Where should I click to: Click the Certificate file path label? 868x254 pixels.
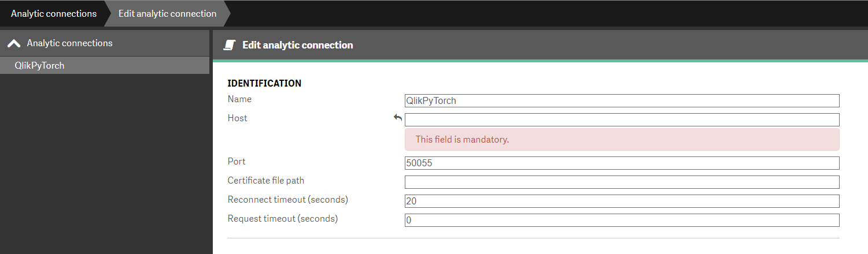point(265,181)
